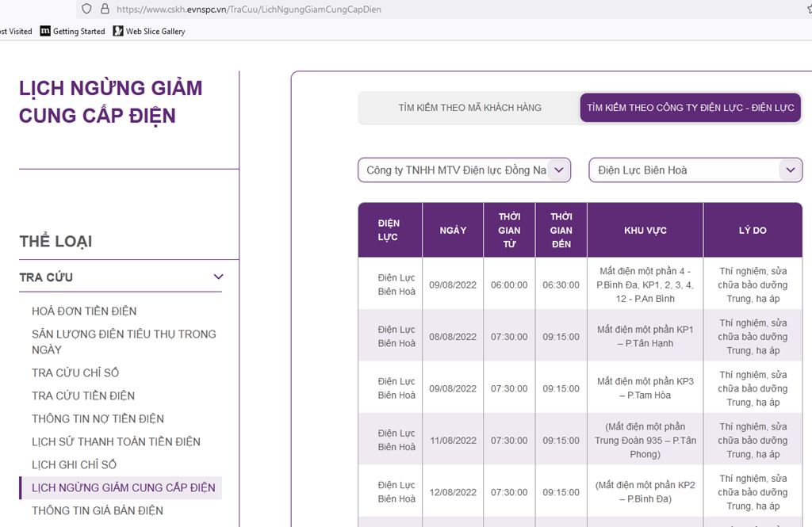Open Tra cứu chỉ số link
This screenshot has width=812, height=527.
(75, 372)
